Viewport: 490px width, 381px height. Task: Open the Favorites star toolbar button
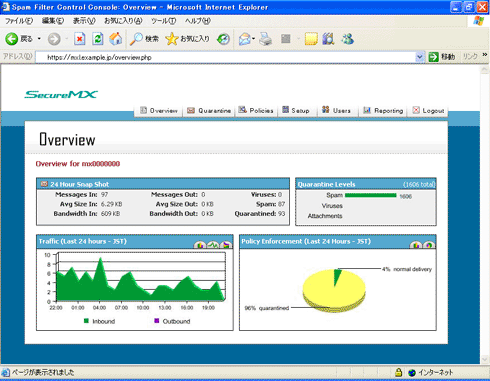tap(187, 39)
